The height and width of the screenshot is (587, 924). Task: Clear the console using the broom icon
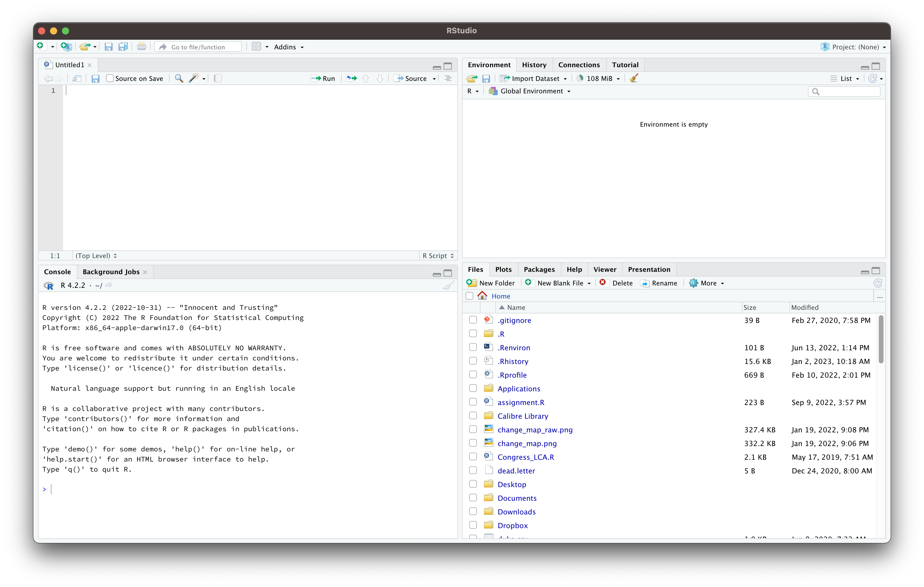click(x=448, y=285)
